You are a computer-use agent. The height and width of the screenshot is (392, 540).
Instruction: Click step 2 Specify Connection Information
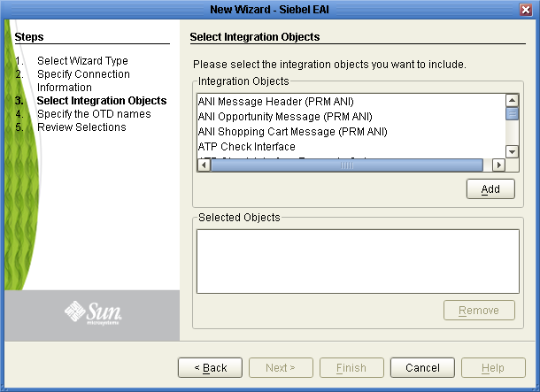point(83,81)
